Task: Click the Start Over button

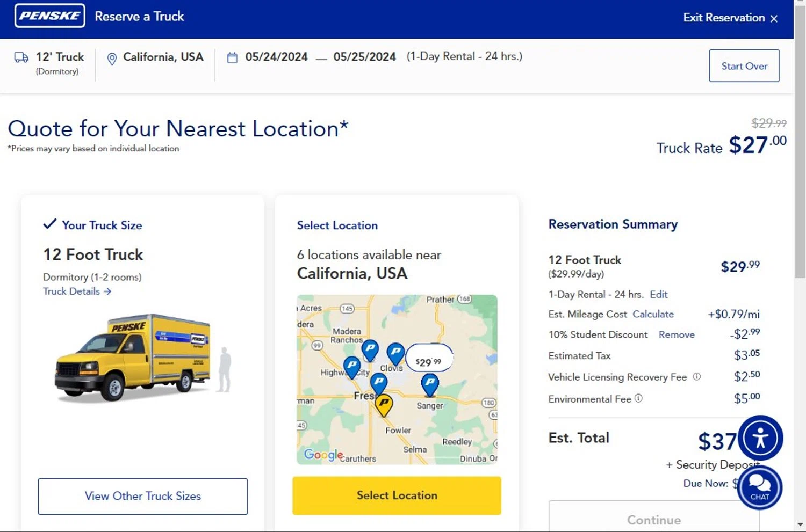Action: pyautogui.click(x=744, y=65)
